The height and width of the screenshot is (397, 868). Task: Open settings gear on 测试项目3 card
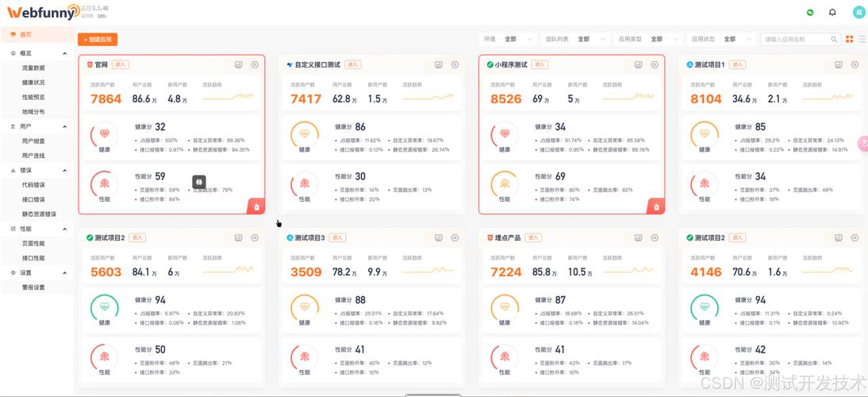pos(455,237)
